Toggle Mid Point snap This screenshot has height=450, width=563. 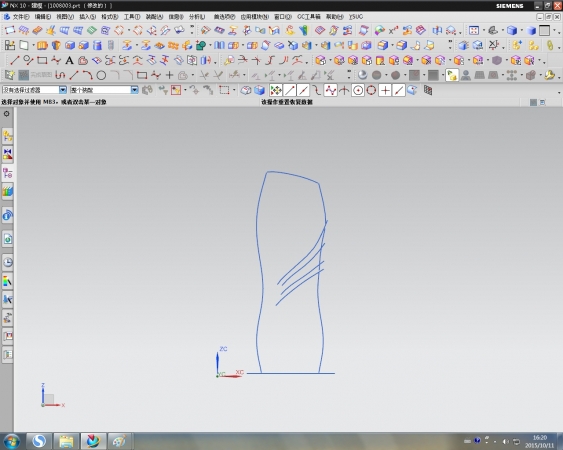pyautogui.click(x=303, y=90)
